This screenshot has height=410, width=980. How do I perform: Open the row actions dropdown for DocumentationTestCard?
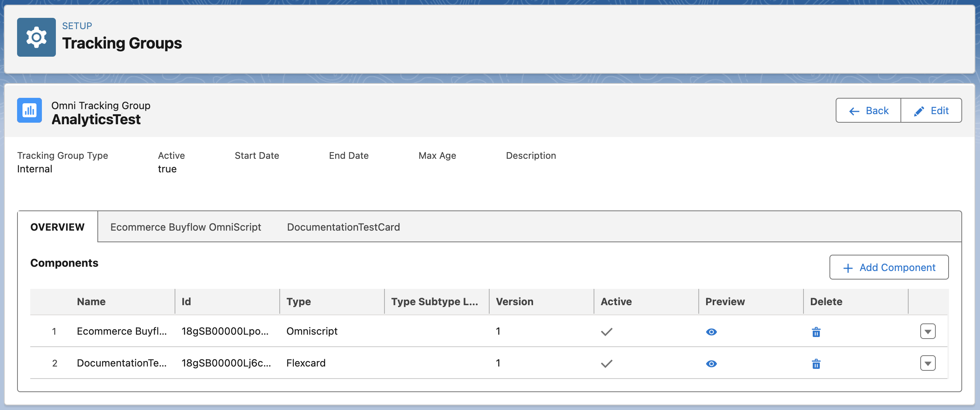pos(927,363)
